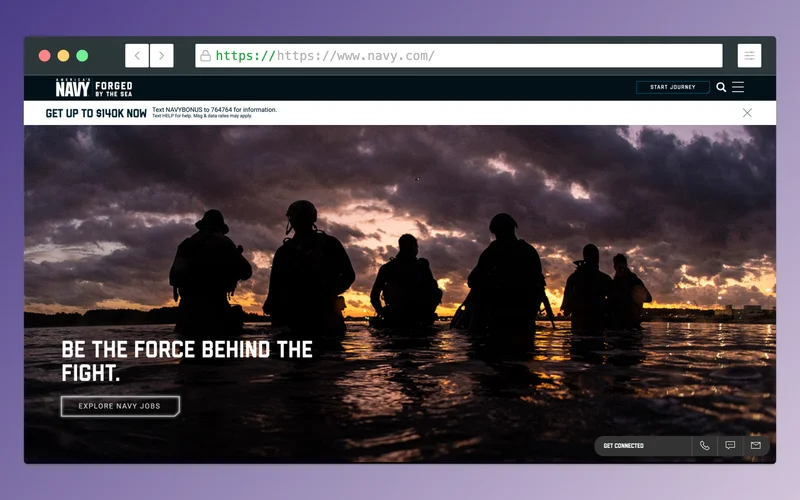Open browser settings sliders icon

pos(749,56)
